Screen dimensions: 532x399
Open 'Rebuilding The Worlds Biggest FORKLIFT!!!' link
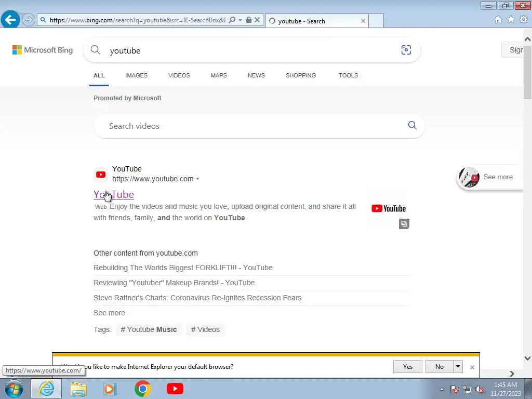(x=183, y=268)
